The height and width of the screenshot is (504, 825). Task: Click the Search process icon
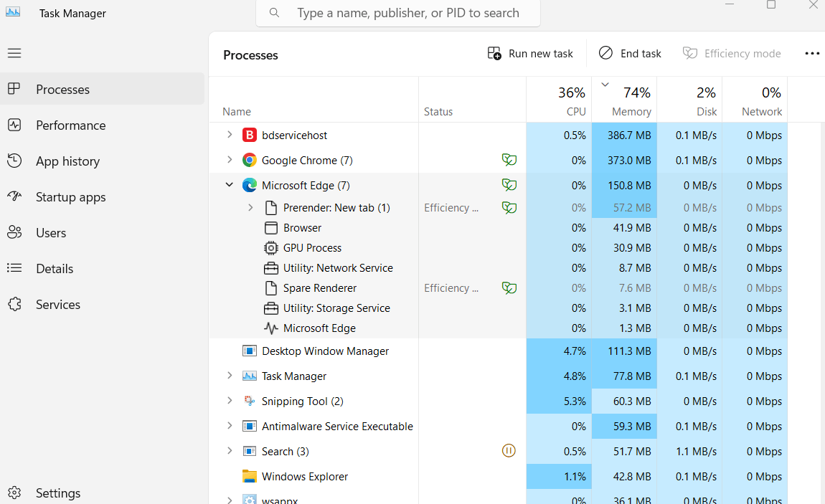(x=250, y=451)
